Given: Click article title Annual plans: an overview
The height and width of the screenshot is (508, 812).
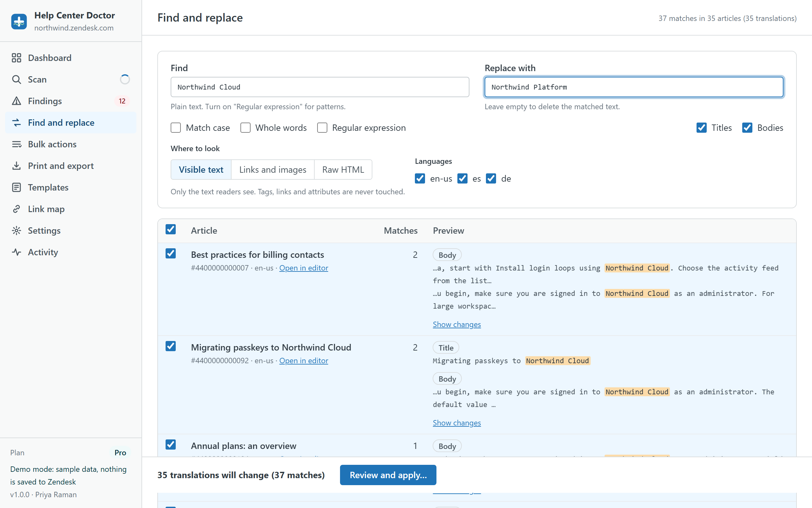Looking at the screenshot, I should coord(244,446).
